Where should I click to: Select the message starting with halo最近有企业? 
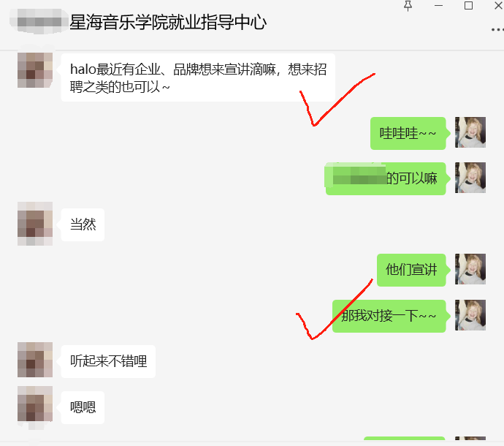(x=198, y=78)
